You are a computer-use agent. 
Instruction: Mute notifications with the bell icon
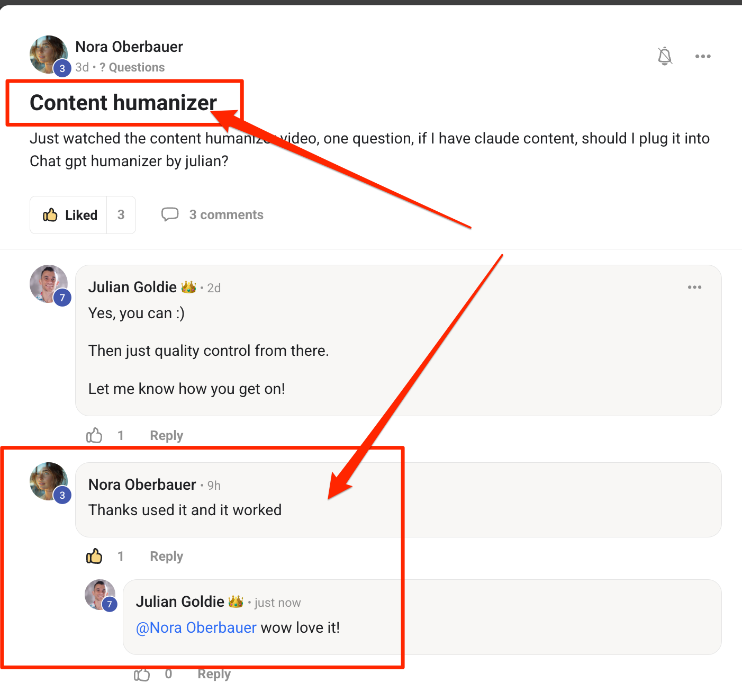tap(665, 56)
